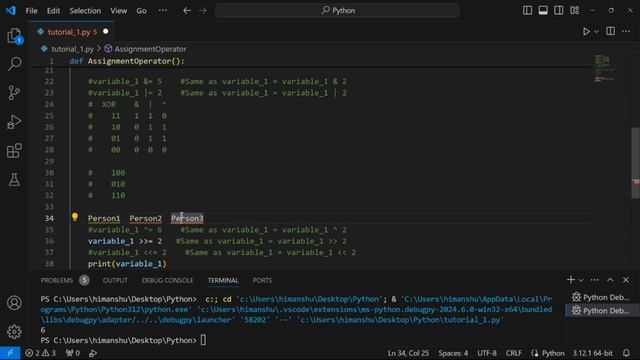Show errors and warnings count in status bar
This screenshot has width=640, height=360.
(x=40, y=353)
